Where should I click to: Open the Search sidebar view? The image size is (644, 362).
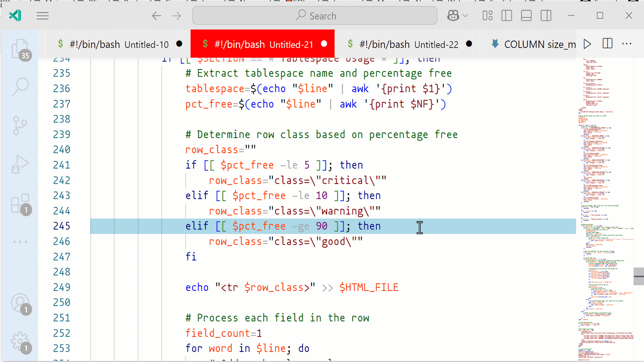tap(20, 86)
